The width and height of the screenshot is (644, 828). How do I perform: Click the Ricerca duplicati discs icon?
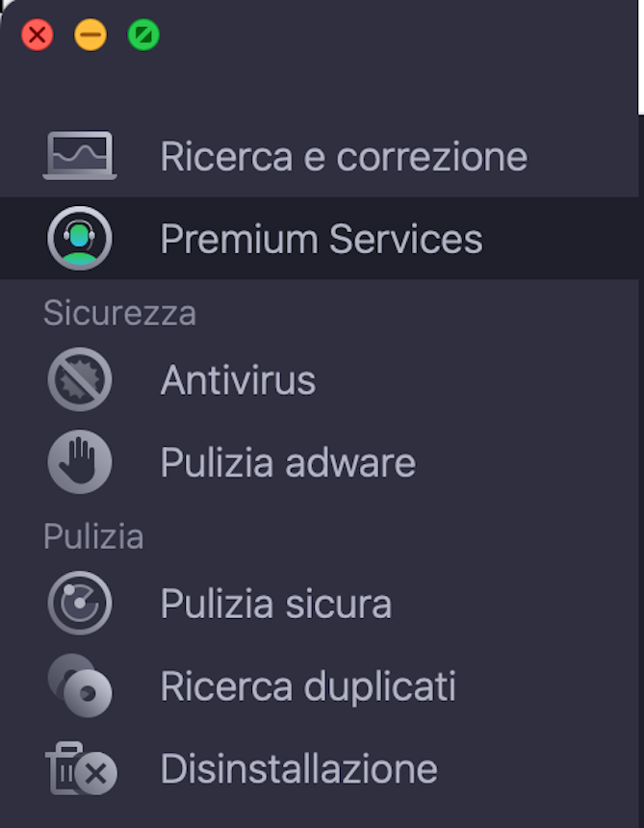80,686
